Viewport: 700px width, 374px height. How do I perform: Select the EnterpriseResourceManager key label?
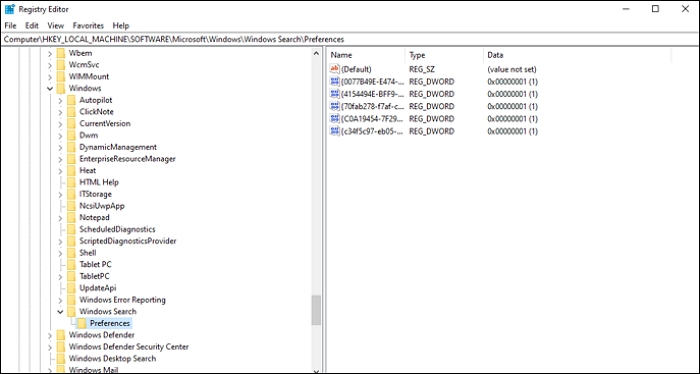click(127, 159)
